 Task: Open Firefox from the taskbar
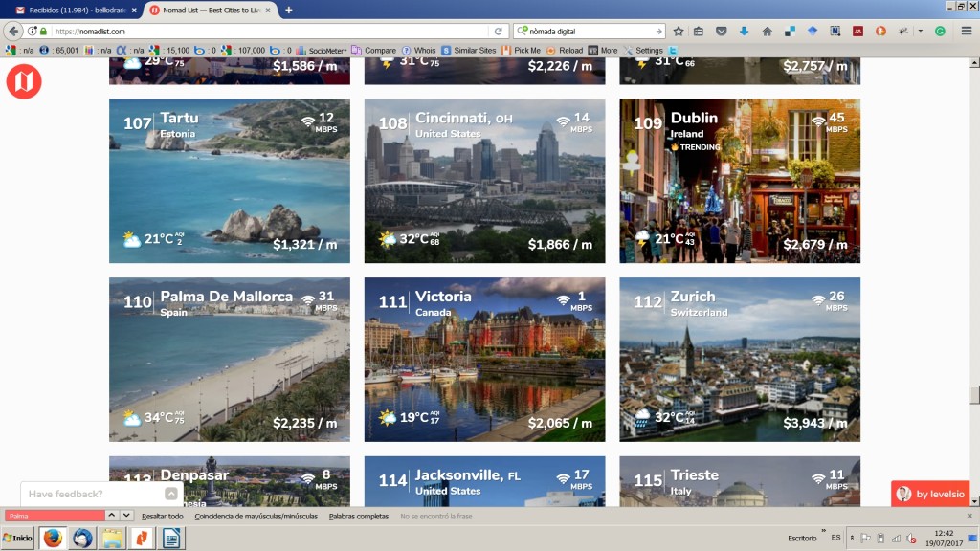click(53, 538)
